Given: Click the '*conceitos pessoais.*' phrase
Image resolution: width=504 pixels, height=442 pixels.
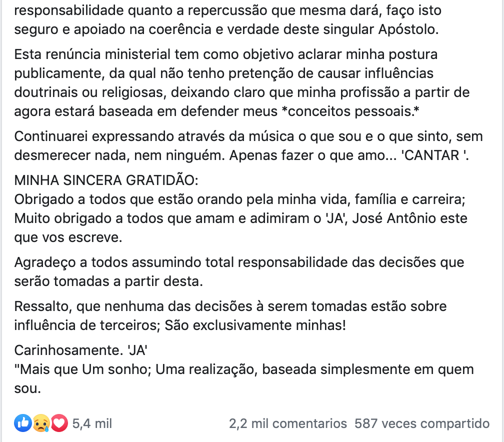Looking at the screenshot, I should click(x=350, y=111).
